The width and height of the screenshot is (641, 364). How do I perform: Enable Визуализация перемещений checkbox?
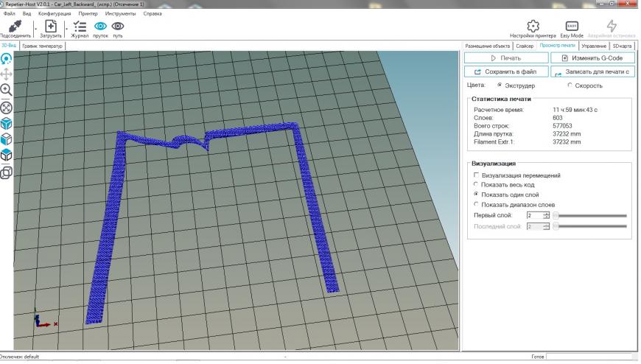click(476, 175)
